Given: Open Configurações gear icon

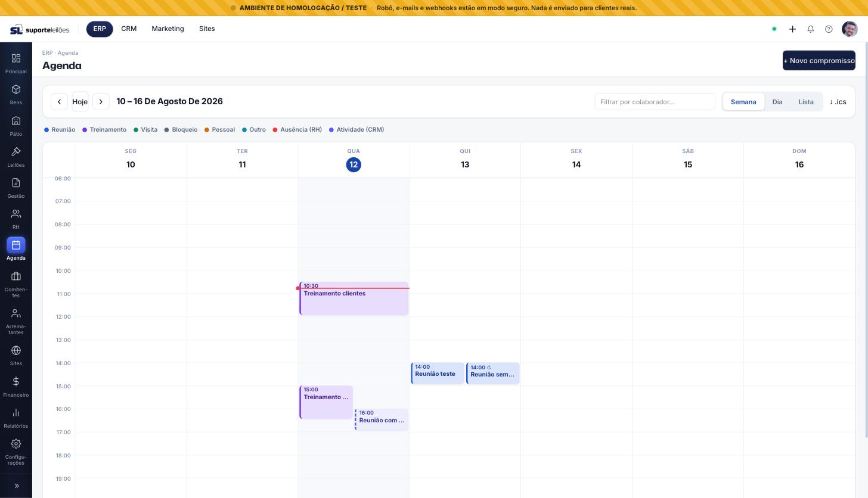Looking at the screenshot, I should click(16, 444).
